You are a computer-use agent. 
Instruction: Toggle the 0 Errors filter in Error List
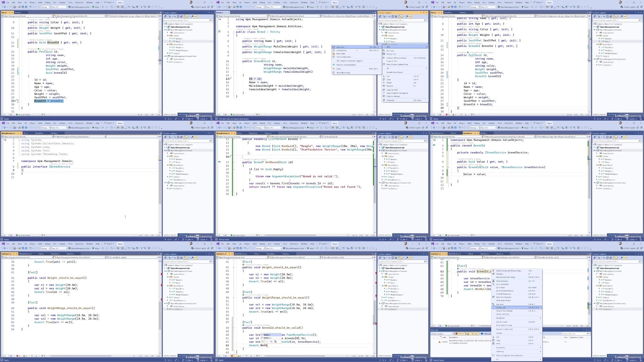click(460, 334)
